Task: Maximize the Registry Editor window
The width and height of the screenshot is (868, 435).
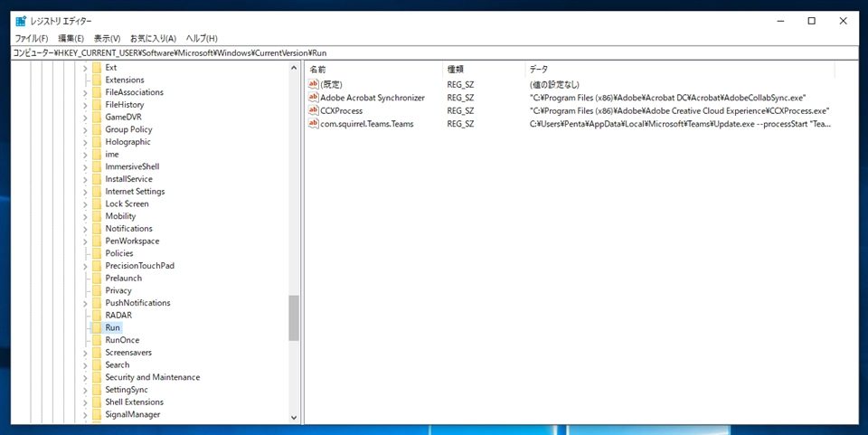Action: [x=812, y=21]
